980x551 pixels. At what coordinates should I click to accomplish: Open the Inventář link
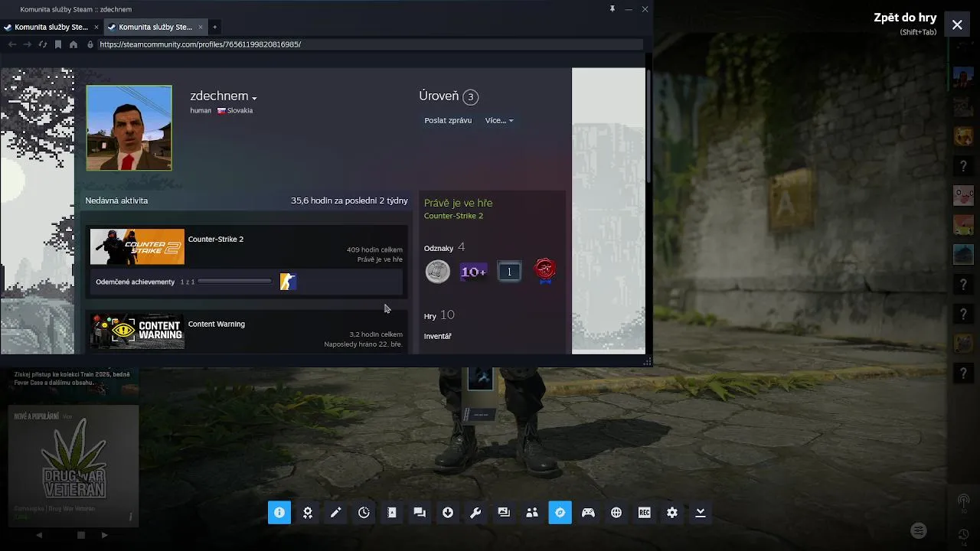pos(438,336)
